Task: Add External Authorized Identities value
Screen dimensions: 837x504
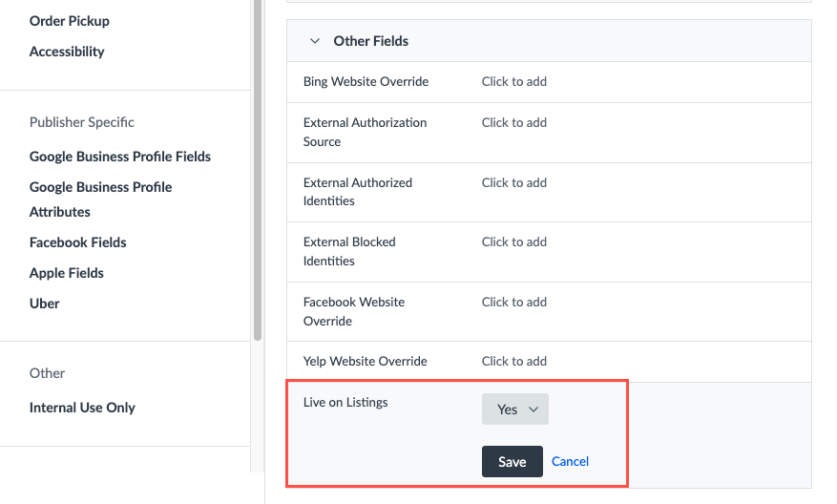Action: point(514,182)
